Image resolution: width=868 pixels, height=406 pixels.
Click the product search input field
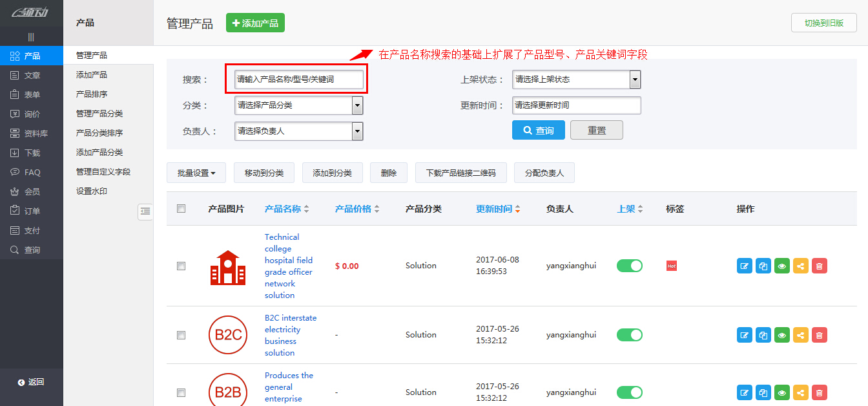(x=296, y=79)
